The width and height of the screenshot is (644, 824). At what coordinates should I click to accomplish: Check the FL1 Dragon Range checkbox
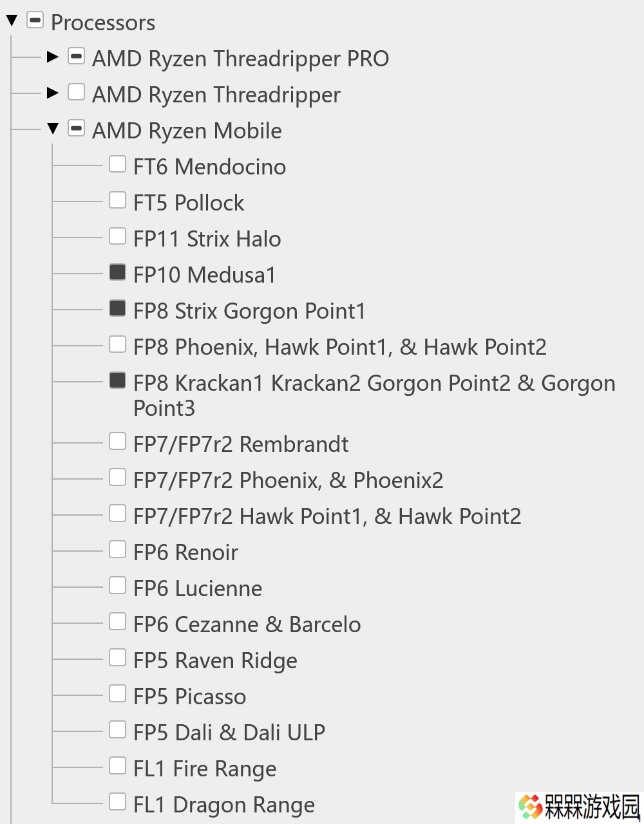[x=117, y=801]
